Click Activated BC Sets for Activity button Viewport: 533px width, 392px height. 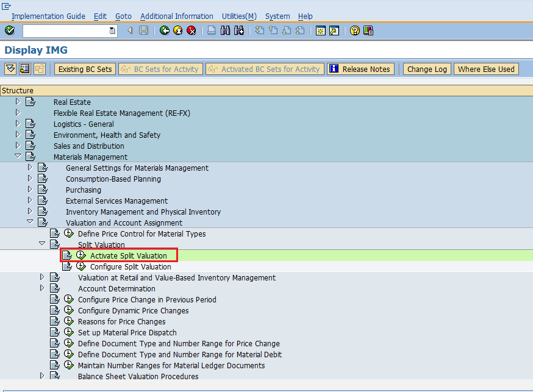click(265, 69)
